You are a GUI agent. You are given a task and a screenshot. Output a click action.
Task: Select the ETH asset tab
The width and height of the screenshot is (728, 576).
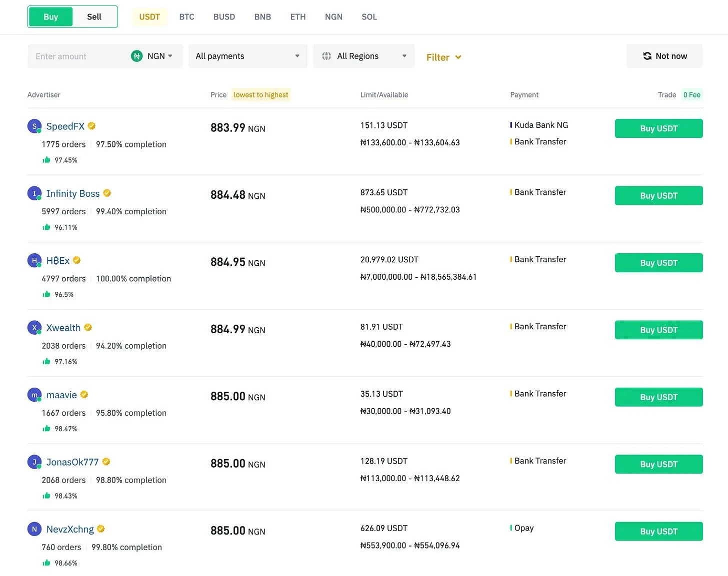297,17
